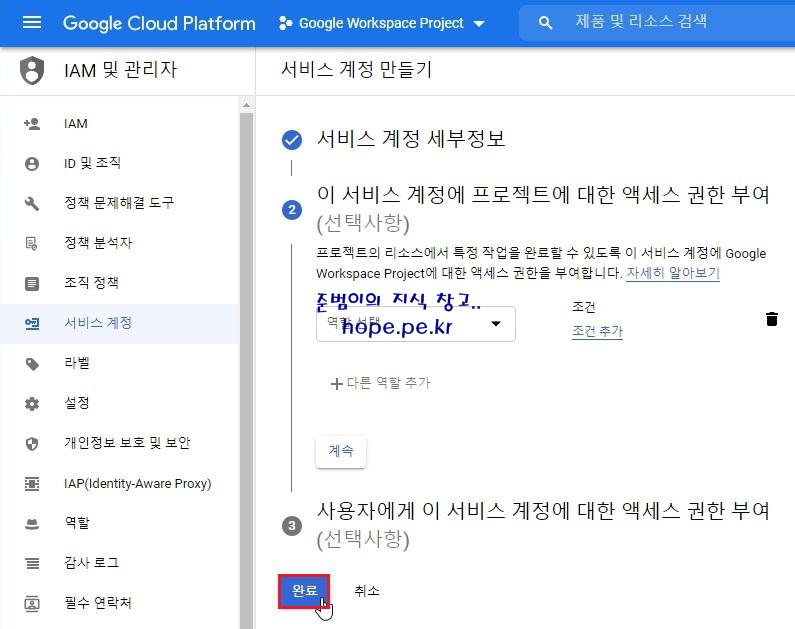This screenshot has height=629, width=795.
Task: Click the 역할 hat icon
Action: 32,524
